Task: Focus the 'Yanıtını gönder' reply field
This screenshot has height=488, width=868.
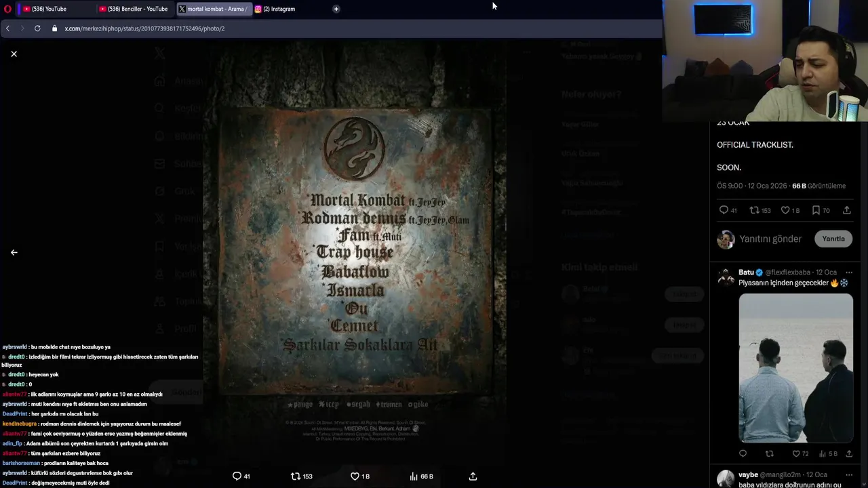Action: (x=770, y=239)
